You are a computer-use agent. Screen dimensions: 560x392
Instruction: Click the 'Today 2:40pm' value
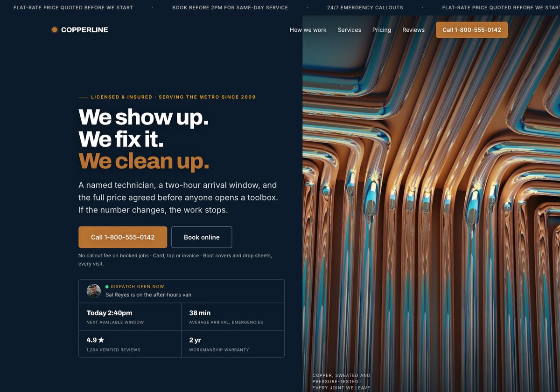[109, 313]
